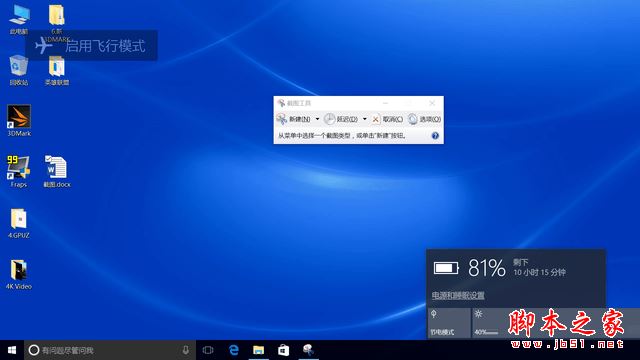Expand the 延迟 delay dropdown arrow
This screenshot has height=360, width=640.
(x=364, y=119)
